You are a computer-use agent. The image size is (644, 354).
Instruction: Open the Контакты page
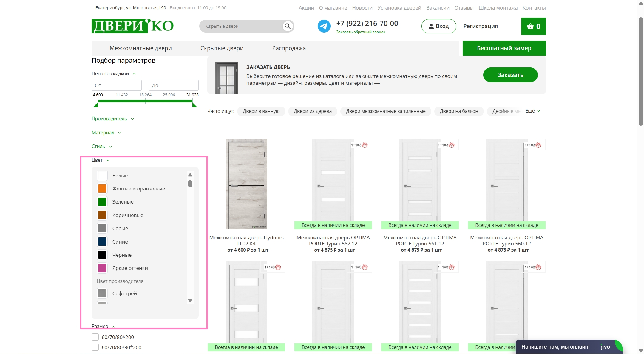click(534, 8)
